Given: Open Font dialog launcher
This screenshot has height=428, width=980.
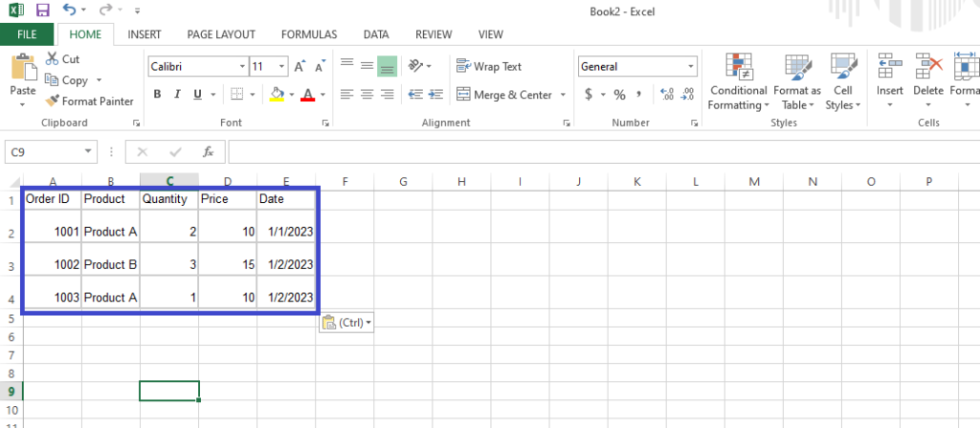Looking at the screenshot, I should [x=325, y=124].
